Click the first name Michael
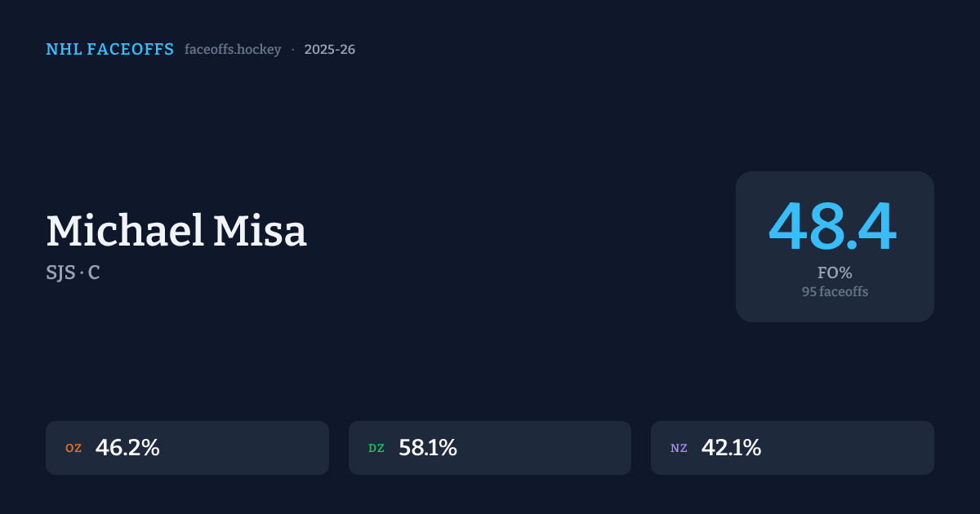Viewport: 980px width, 514px height. (124, 232)
